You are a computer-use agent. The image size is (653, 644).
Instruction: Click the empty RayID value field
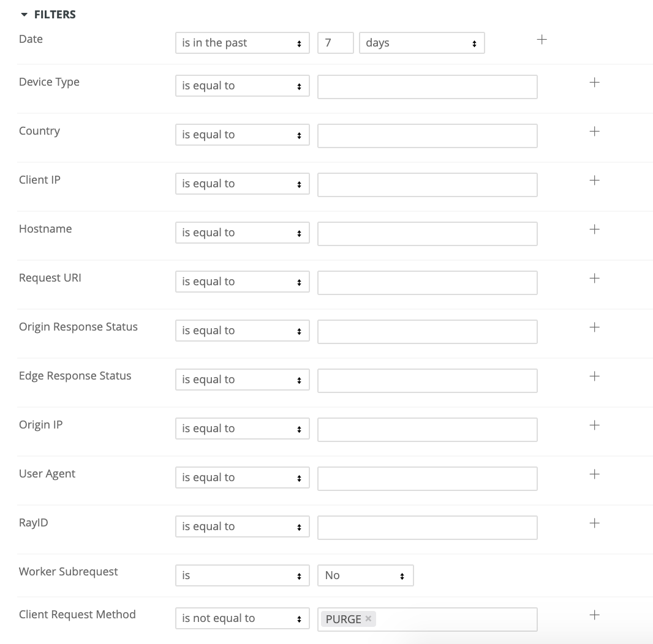427,527
